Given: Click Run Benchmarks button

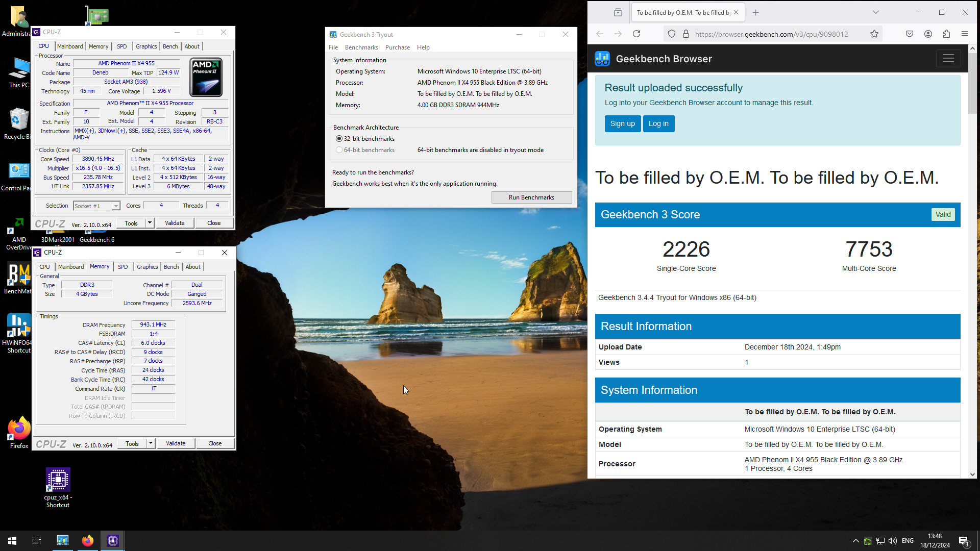Looking at the screenshot, I should [x=531, y=197].
